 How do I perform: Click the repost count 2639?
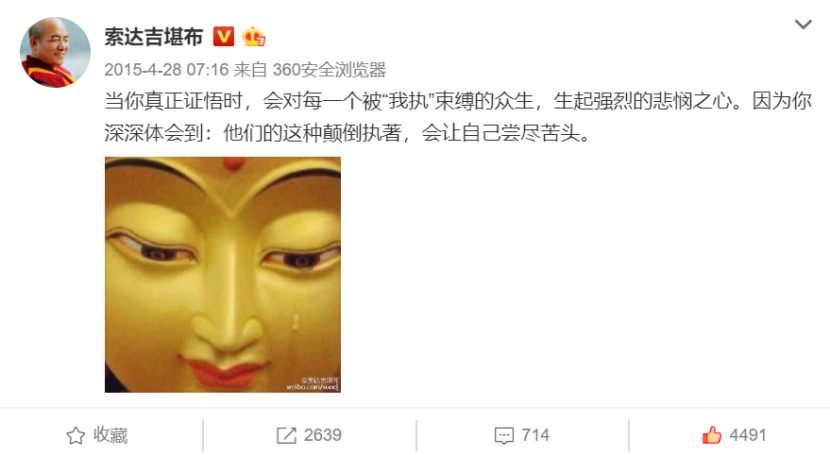point(322,435)
